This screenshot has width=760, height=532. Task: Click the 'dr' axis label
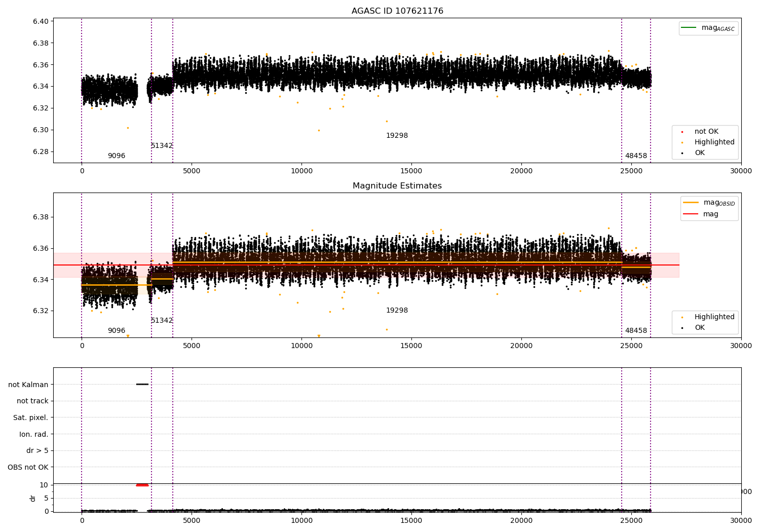click(x=33, y=498)
